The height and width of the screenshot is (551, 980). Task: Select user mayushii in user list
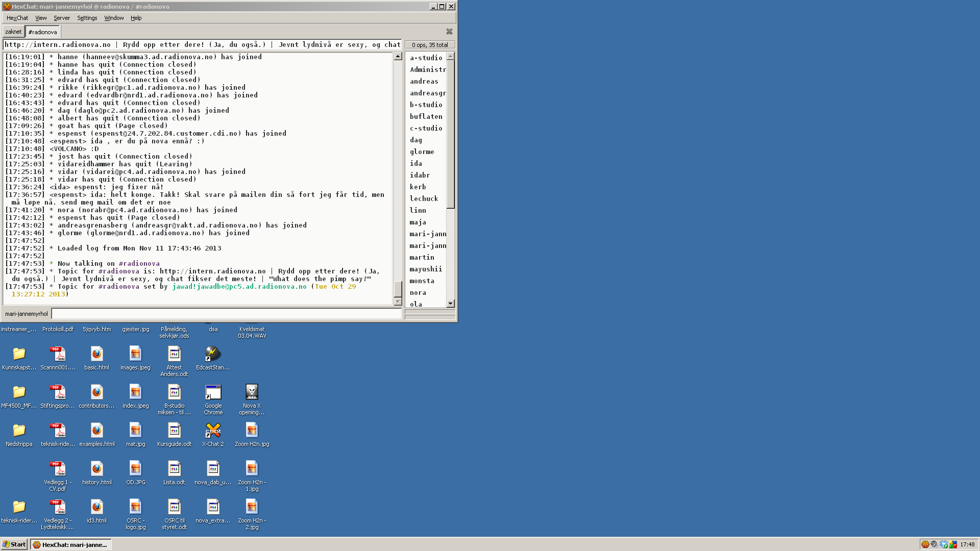tap(426, 269)
